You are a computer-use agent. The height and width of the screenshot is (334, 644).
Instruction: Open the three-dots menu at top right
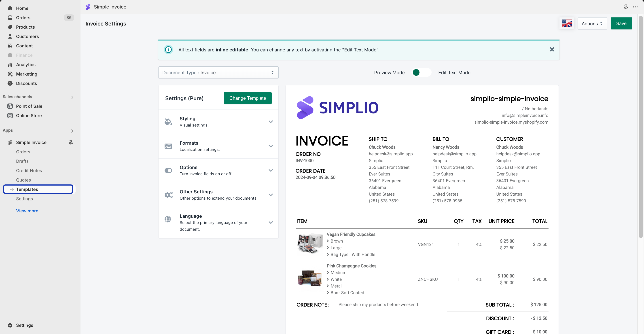(635, 7)
